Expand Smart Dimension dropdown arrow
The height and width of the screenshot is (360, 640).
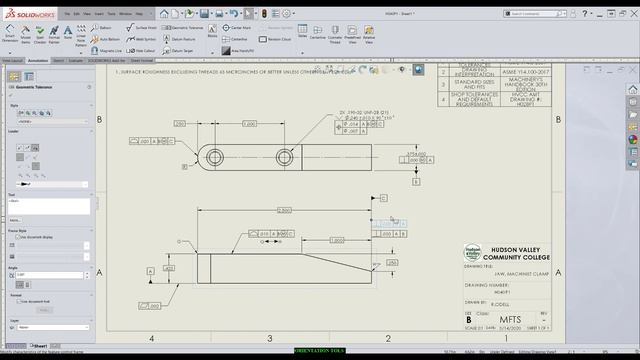10,53
